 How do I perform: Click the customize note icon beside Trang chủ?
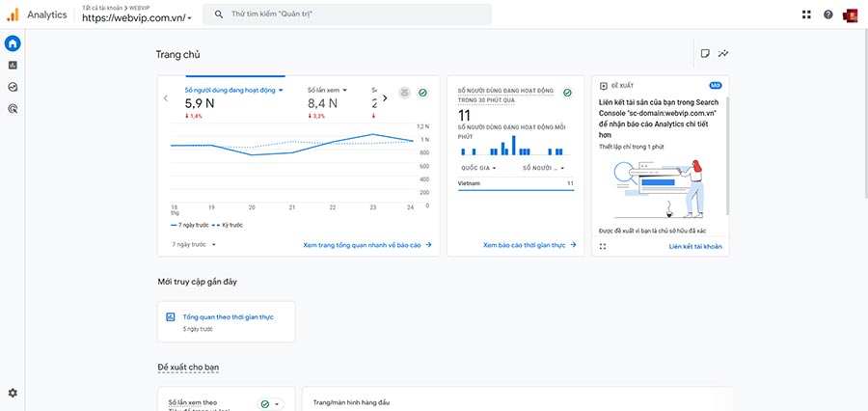coord(705,54)
